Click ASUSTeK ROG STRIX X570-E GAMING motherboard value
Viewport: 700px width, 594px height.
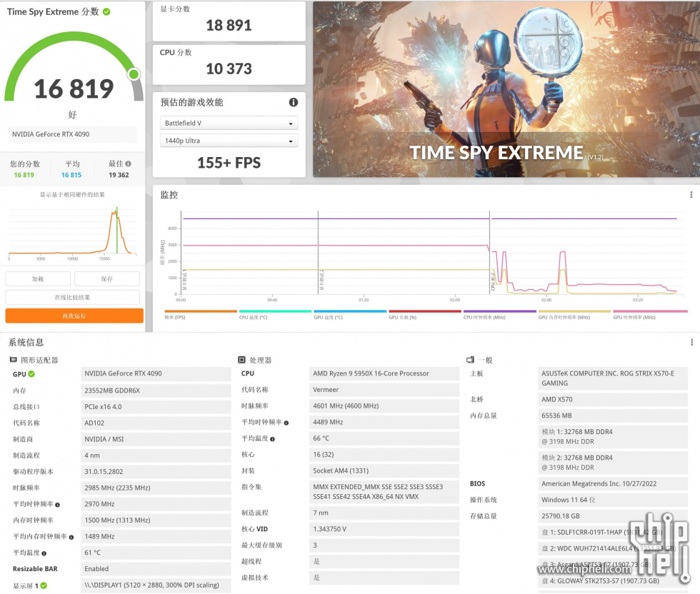coord(613,378)
